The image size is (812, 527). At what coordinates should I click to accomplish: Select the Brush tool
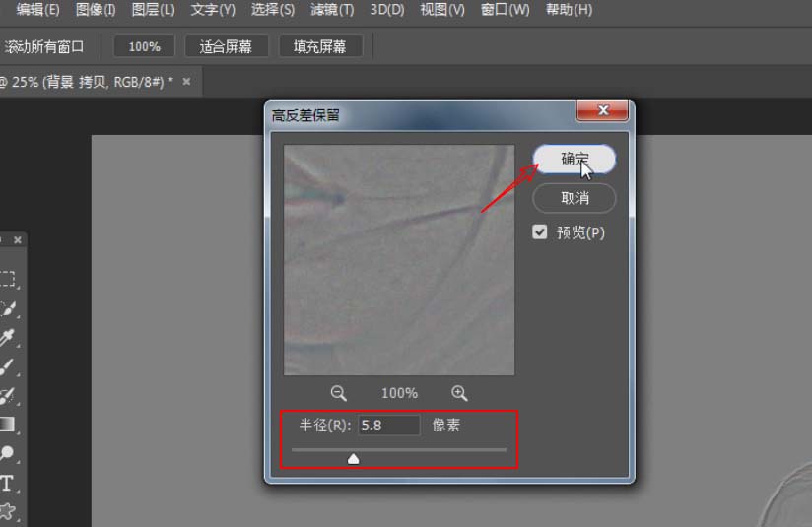tap(7, 366)
